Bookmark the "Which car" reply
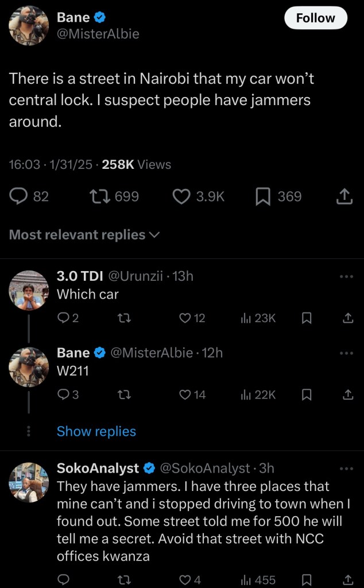Screen dimensions: 364x588 pyautogui.click(x=307, y=318)
